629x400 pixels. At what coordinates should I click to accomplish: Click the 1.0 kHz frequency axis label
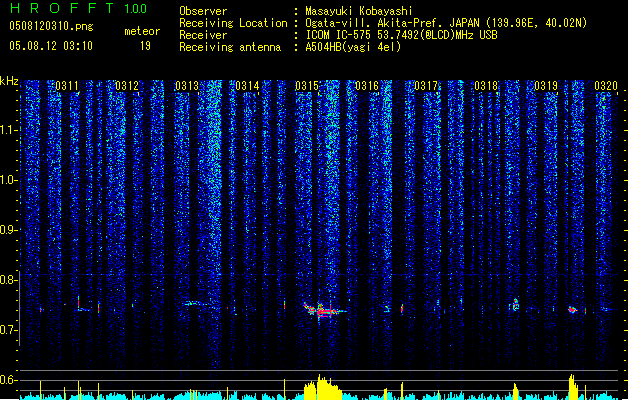click(x=9, y=180)
